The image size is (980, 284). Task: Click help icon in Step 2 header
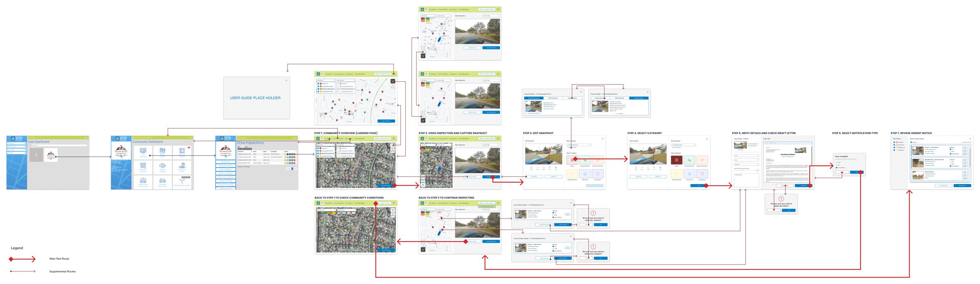click(x=498, y=139)
